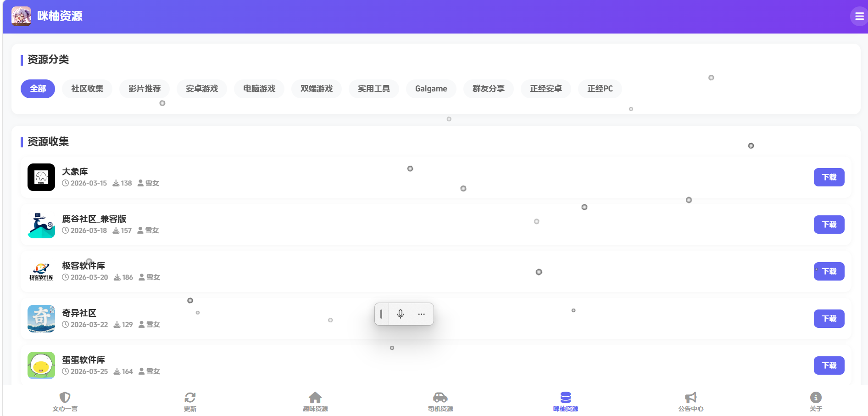Select the 正经安卓 category
The height and width of the screenshot is (416, 868).
546,89
